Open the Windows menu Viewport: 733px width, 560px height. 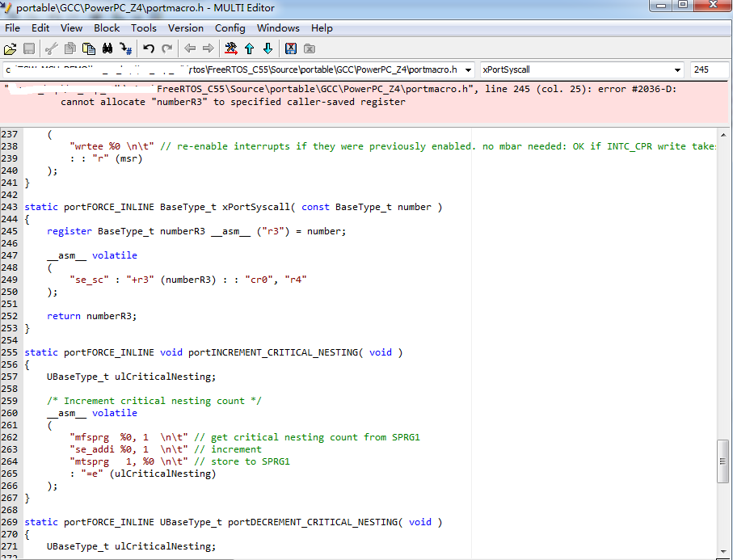pos(278,28)
